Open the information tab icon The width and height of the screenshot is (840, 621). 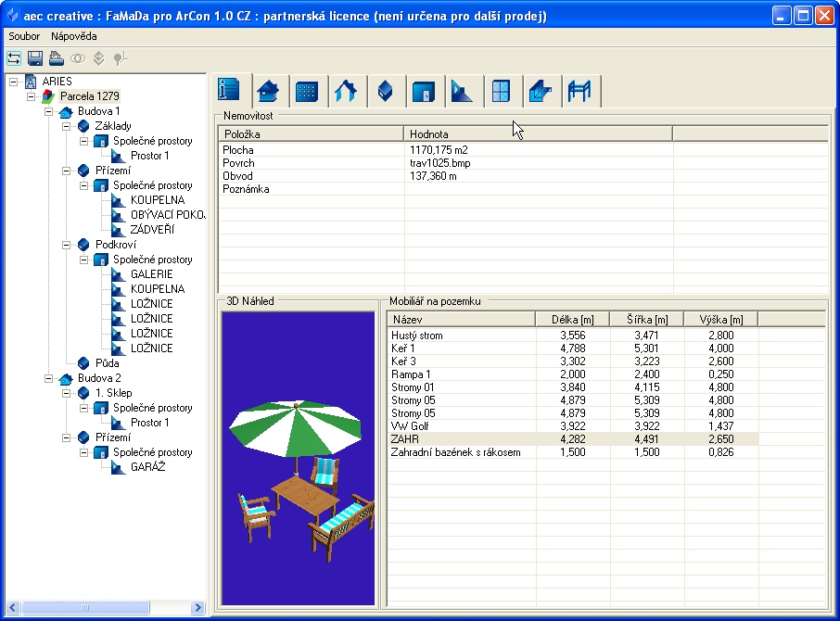(229, 89)
